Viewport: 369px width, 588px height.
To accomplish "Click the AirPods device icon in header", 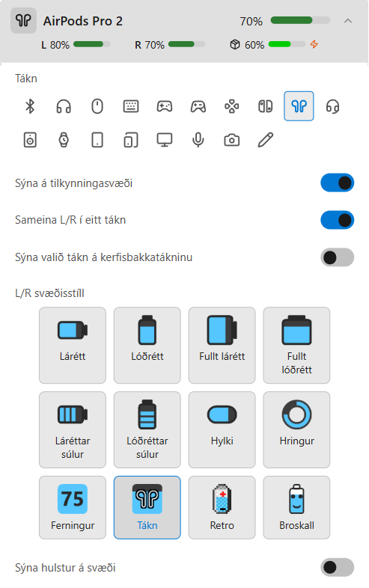I will tap(23, 21).
